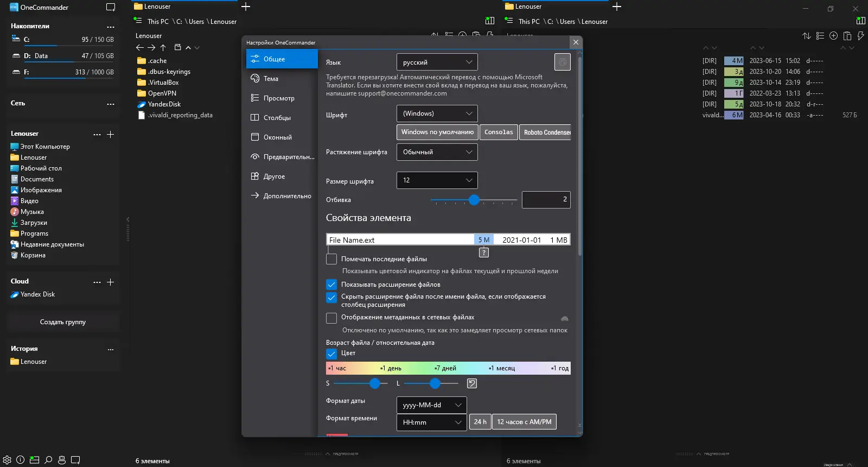Click the lightning bolt icon in right pane
868x467 pixels.
tap(860, 36)
